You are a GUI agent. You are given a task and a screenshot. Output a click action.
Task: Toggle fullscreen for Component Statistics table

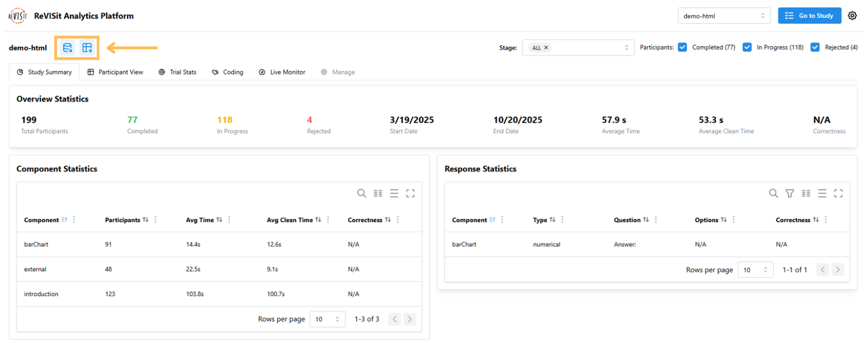(x=410, y=193)
